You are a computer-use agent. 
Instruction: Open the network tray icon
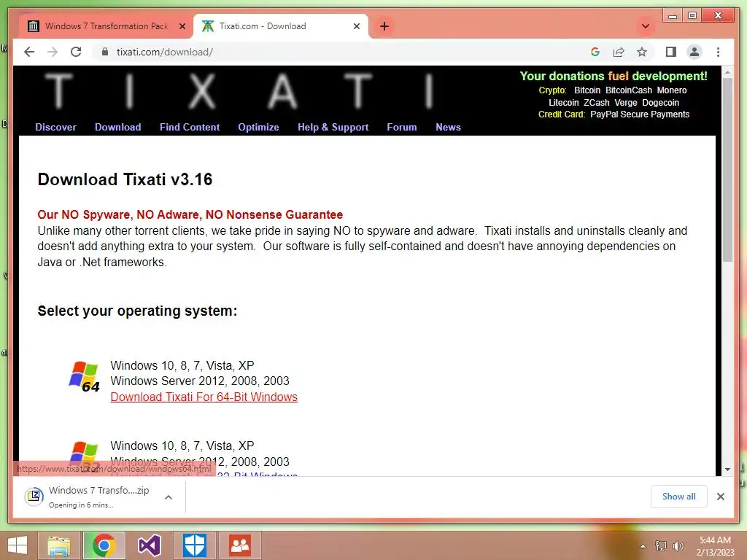pyautogui.click(x=660, y=546)
